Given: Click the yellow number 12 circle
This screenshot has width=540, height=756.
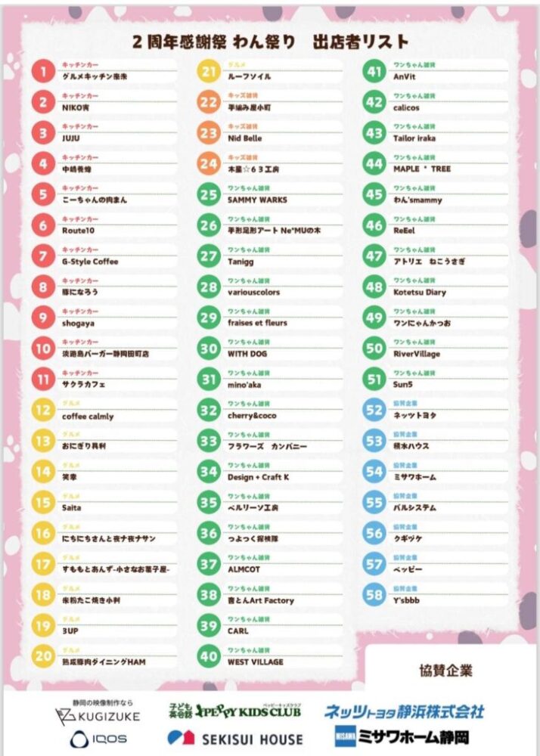Looking at the screenshot, I should click(44, 411).
